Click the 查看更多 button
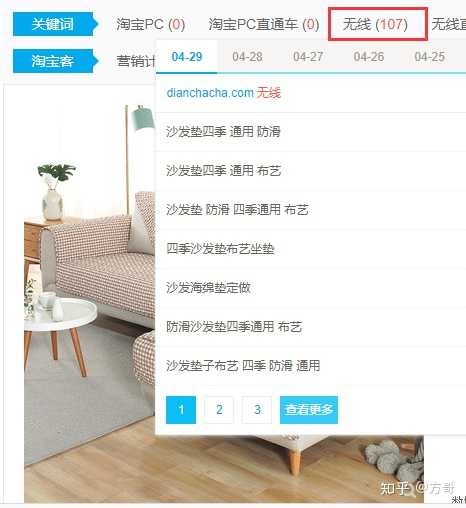 pos(309,410)
